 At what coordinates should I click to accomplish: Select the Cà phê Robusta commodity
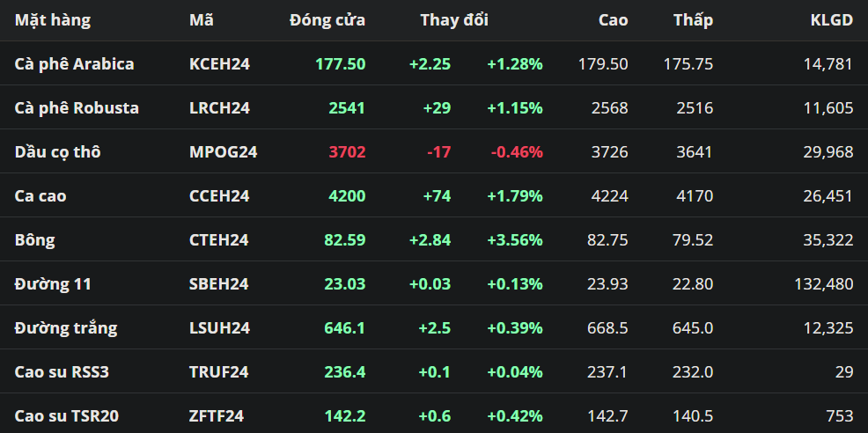(x=77, y=107)
